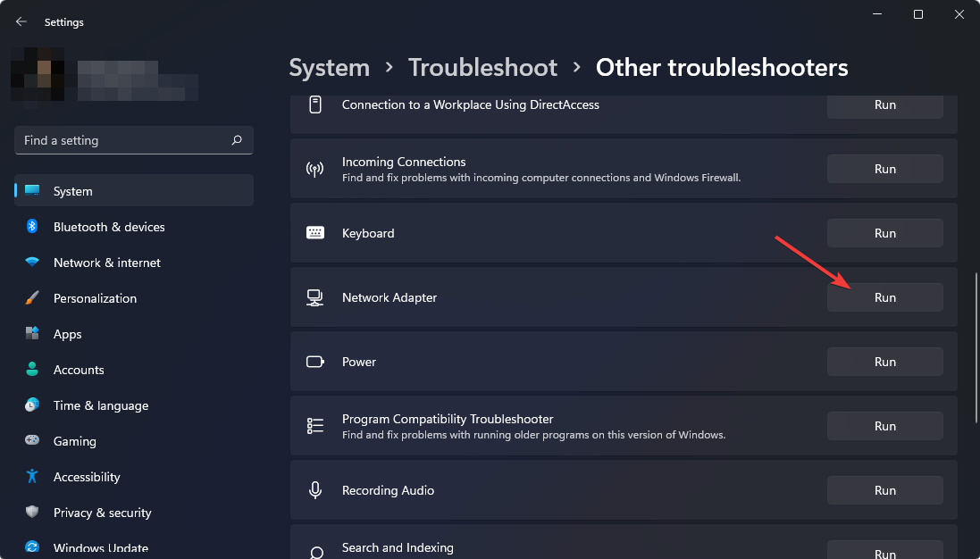Viewport: 980px width, 559px height.
Task: Click the Search and Indexing magnifier icon
Action: coord(314,552)
